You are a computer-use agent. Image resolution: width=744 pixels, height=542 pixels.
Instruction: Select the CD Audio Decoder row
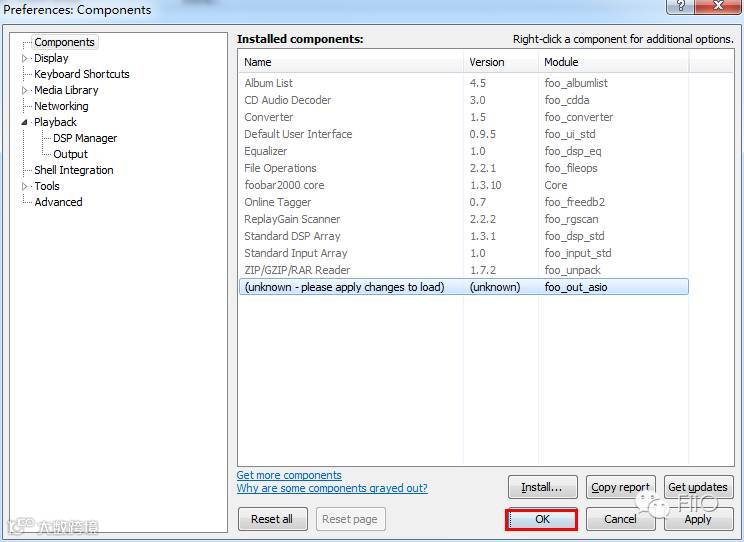(464, 100)
